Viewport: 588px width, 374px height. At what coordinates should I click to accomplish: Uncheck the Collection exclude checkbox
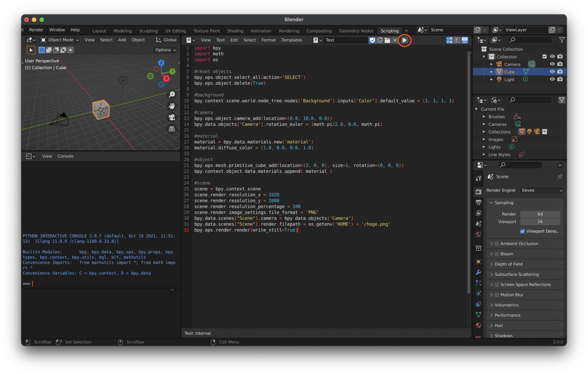[544, 57]
